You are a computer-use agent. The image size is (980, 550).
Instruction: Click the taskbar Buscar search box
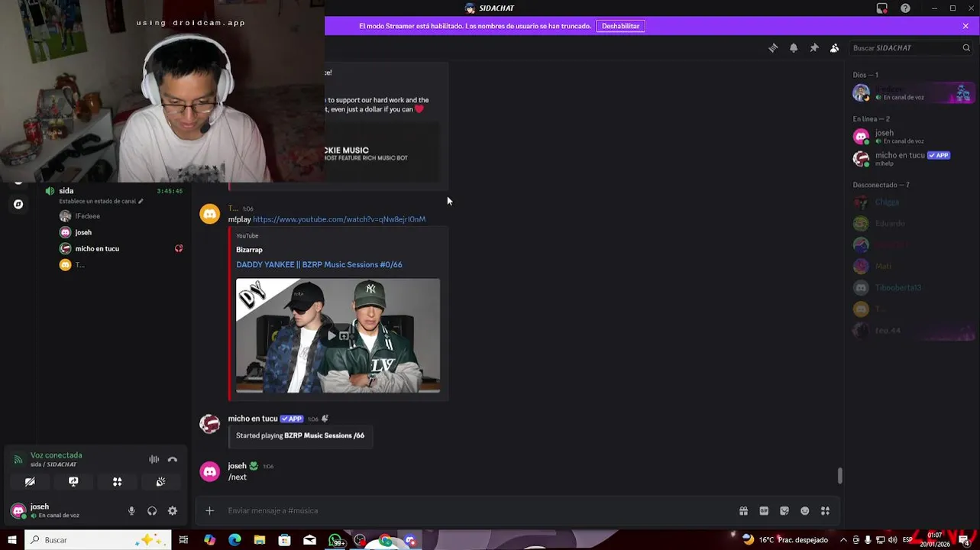click(x=99, y=540)
